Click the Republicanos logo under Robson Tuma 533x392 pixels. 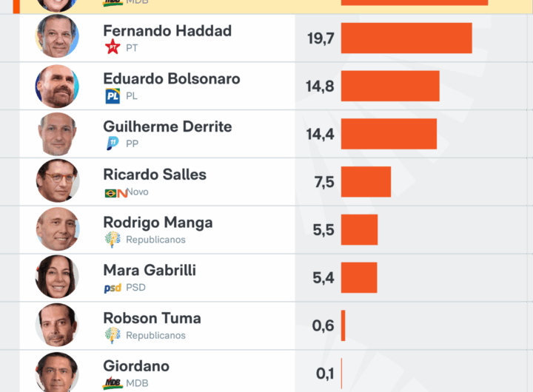[113, 335]
